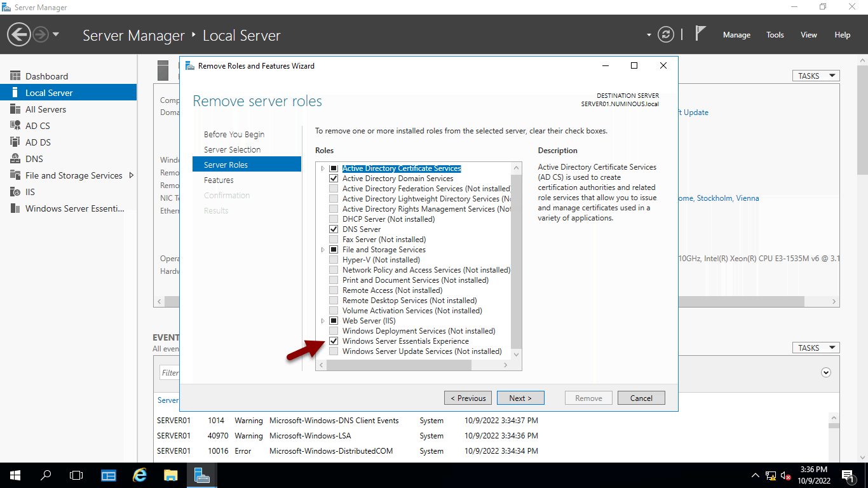This screenshot has height=488, width=868.
Task: Click the Previous button
Action: point(468,398)
